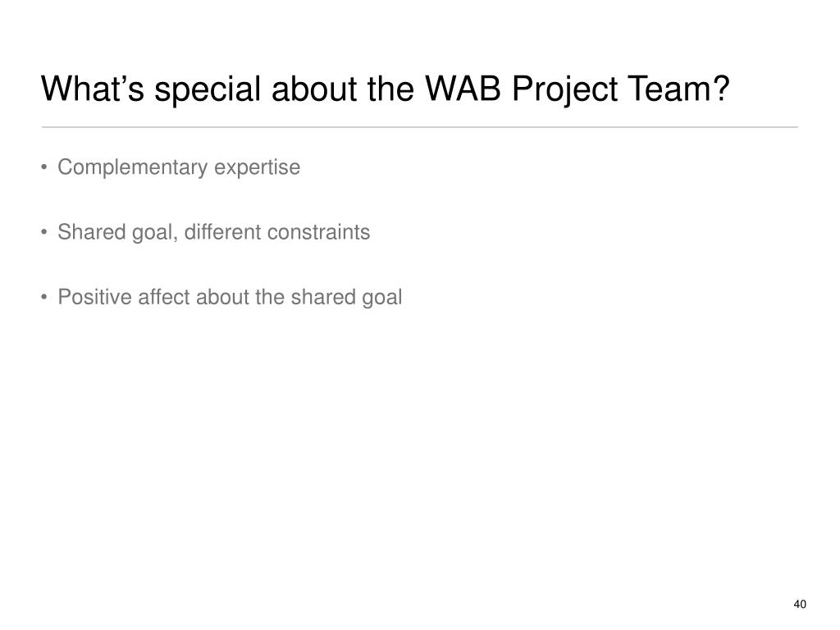
Task: Select the bullet dot before "Complementary expertise"
Action: click(x=44, y=167)
